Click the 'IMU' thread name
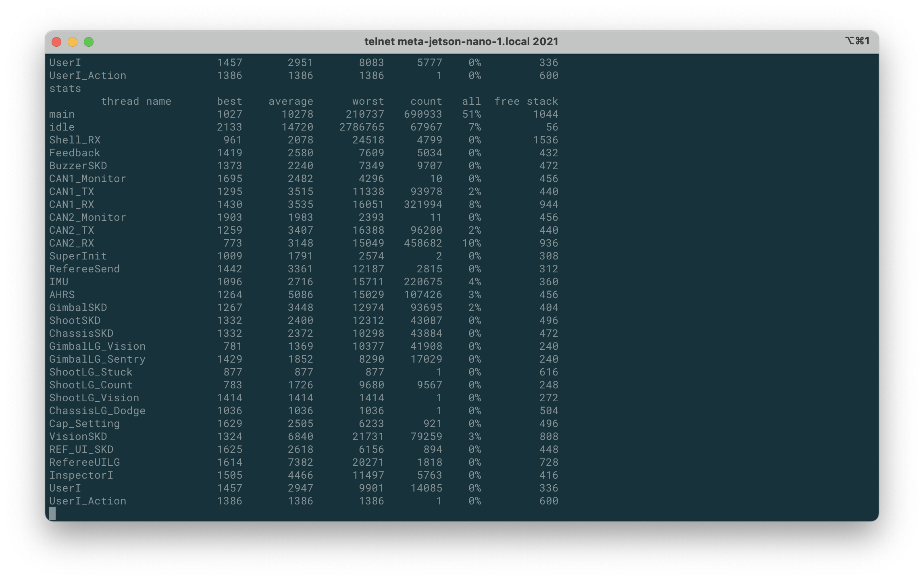 [x=59, y=282]
